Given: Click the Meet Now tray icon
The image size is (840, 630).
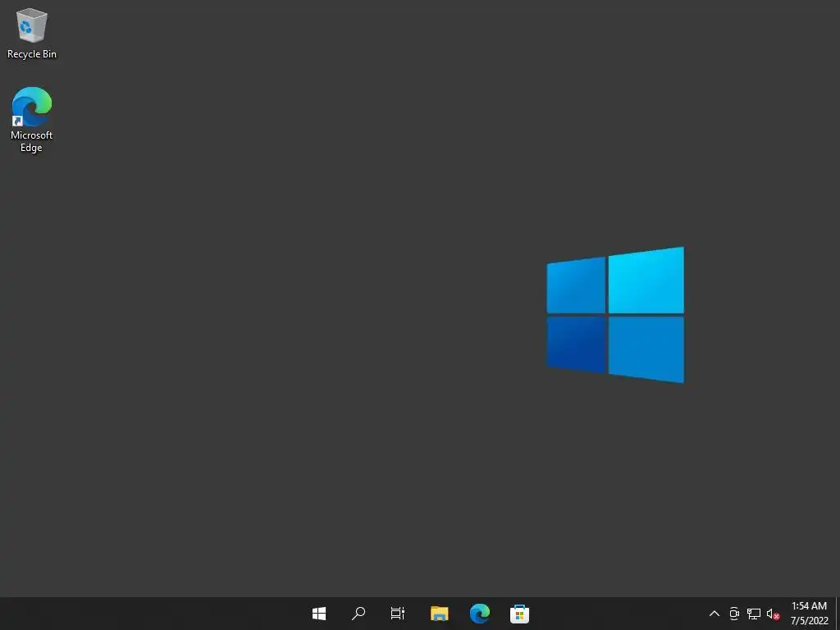Looking at the screenshot, I should click(734, 614).
